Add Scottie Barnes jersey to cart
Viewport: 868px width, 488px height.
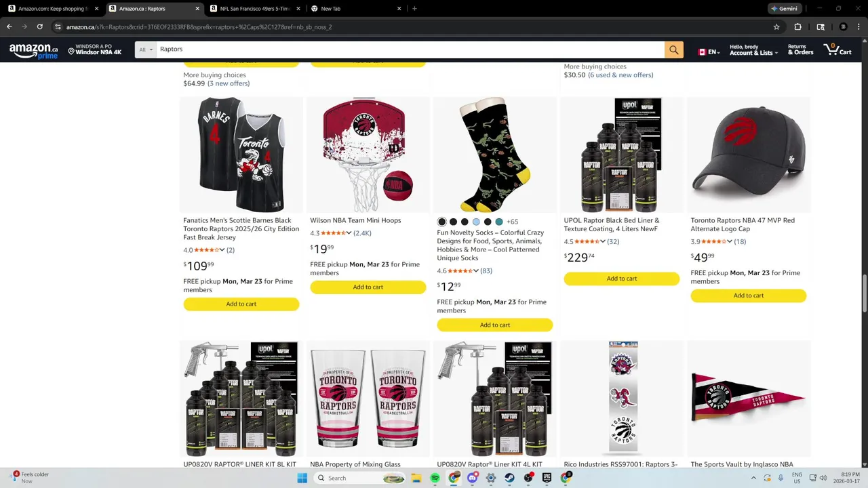(241, 304)
